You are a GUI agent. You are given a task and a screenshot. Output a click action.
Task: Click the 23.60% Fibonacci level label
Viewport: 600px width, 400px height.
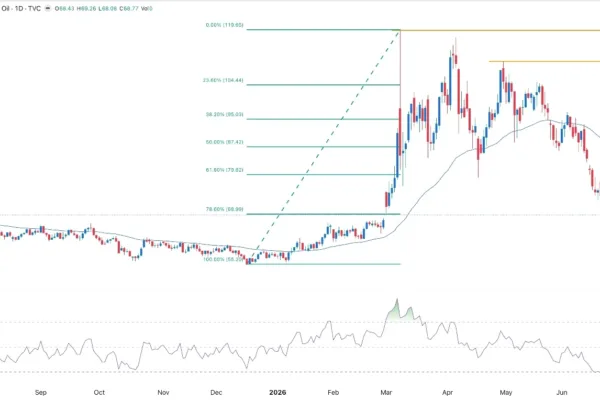pyautogui.click(x=223, y=80)
